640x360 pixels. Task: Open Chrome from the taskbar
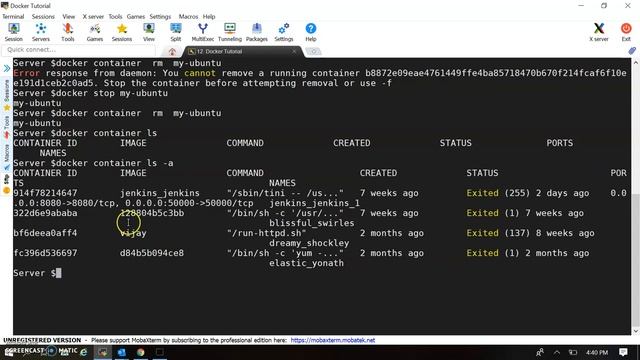point(140,352)
